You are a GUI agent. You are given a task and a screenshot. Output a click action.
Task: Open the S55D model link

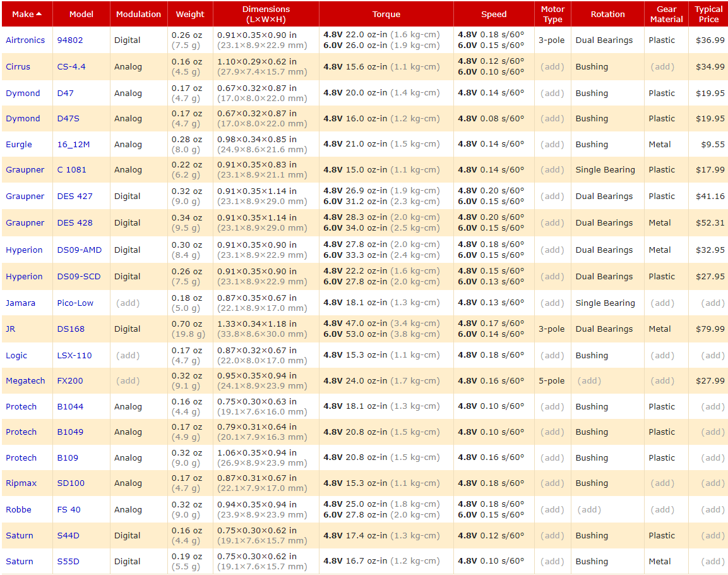pyautogui.click(x=68, y=561)
